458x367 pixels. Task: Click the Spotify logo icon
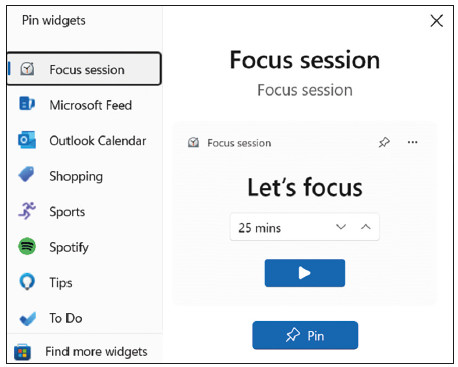(27, 246)
